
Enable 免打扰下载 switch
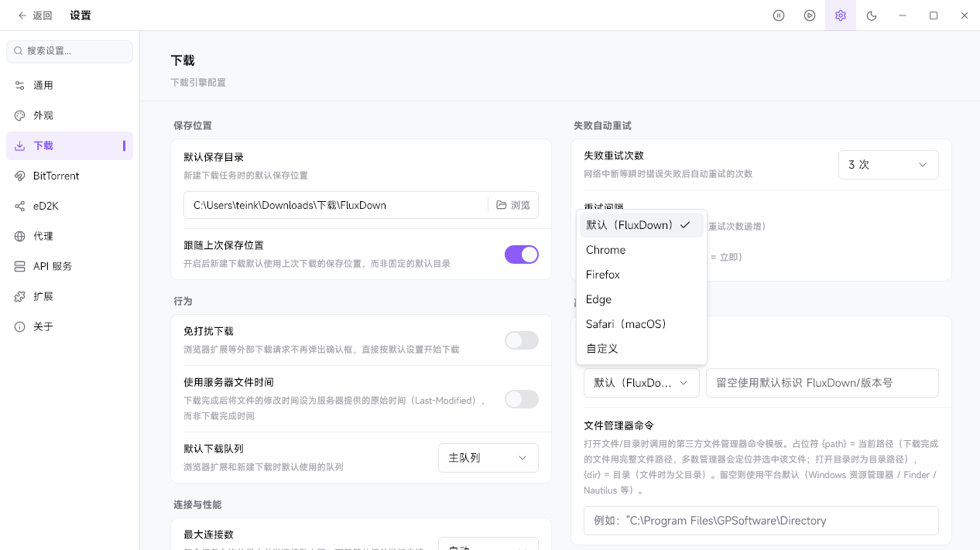(x=522, y=340)
